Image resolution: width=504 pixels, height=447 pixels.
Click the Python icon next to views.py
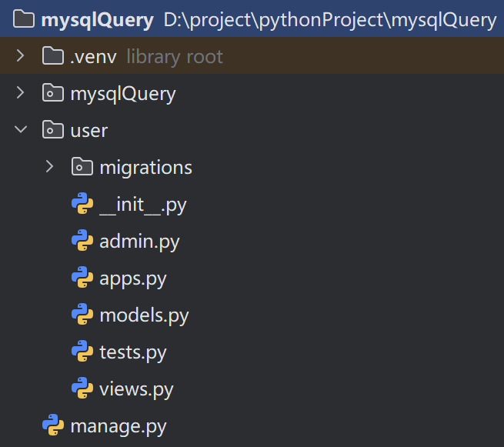82,389
